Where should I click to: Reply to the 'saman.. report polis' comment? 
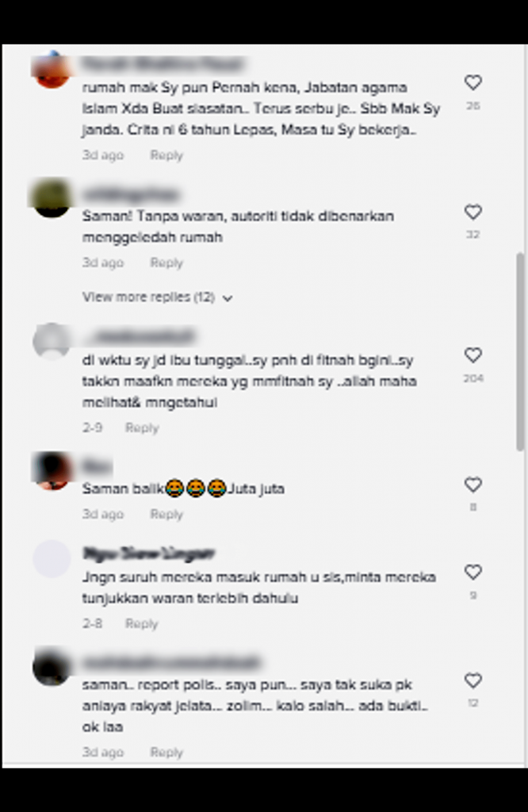[x=166, y=753]
